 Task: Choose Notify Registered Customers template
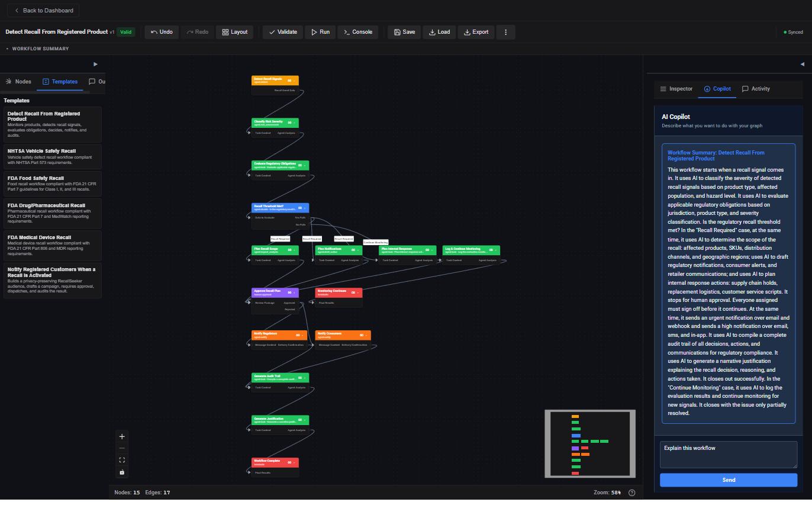[53, 280]
